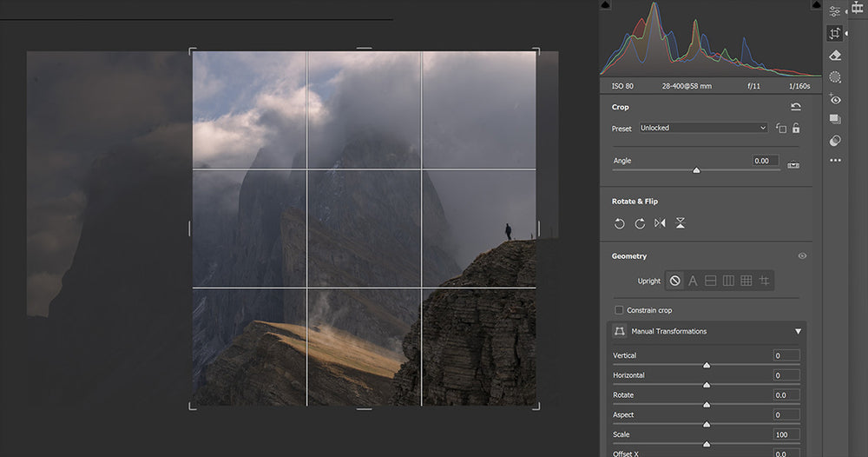Enable the Constrain crop checkbox
This screenshot has height=457, width=868.
pos(619,310)
